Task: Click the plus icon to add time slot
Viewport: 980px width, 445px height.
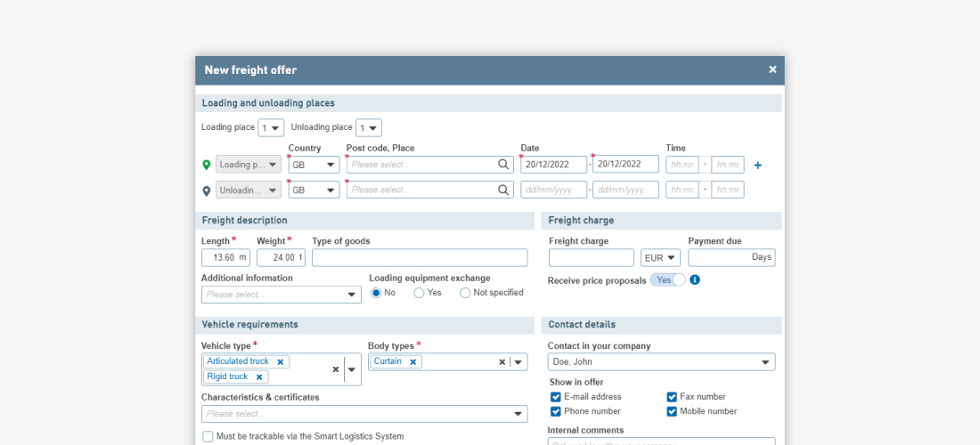Action: pos(758,165)
